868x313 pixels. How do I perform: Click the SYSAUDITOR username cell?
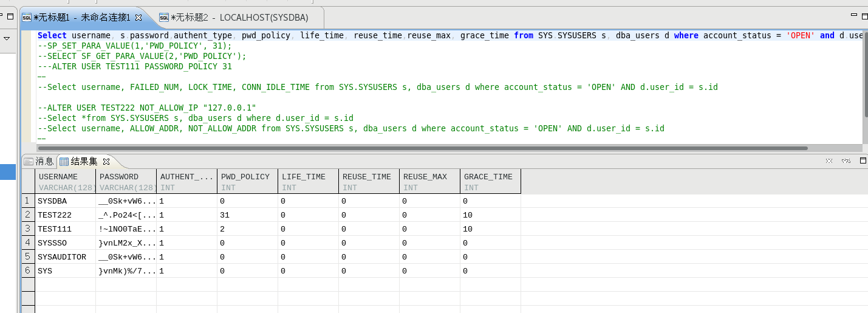(x=62, y=257)
